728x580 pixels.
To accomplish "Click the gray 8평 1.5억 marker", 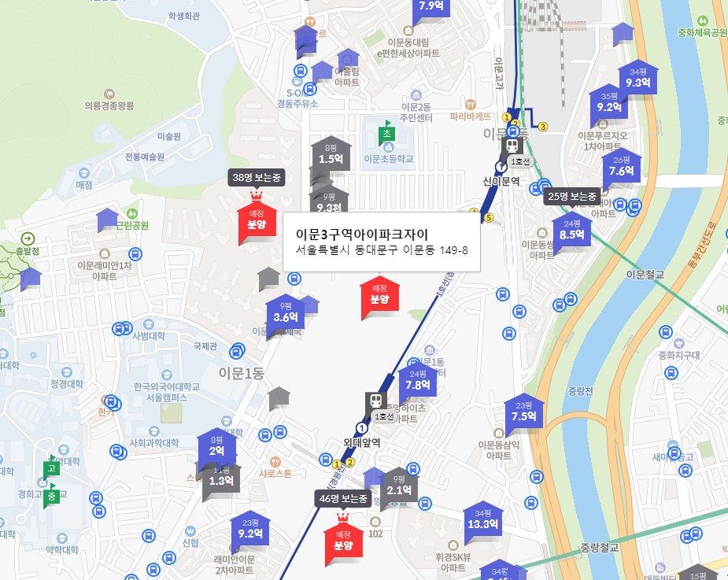I will tap(331, 153).
